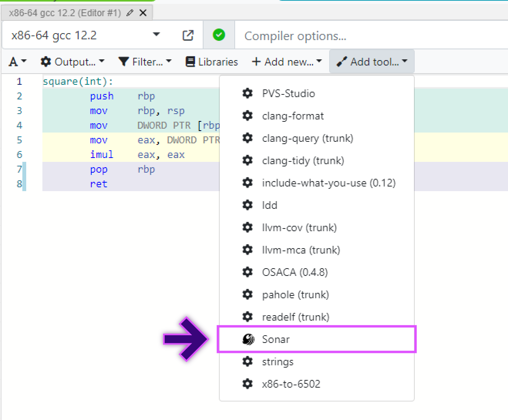Select the highlighted Sonar menu entry border
Screen dimensions: 508x420
[x=317, y=339]
